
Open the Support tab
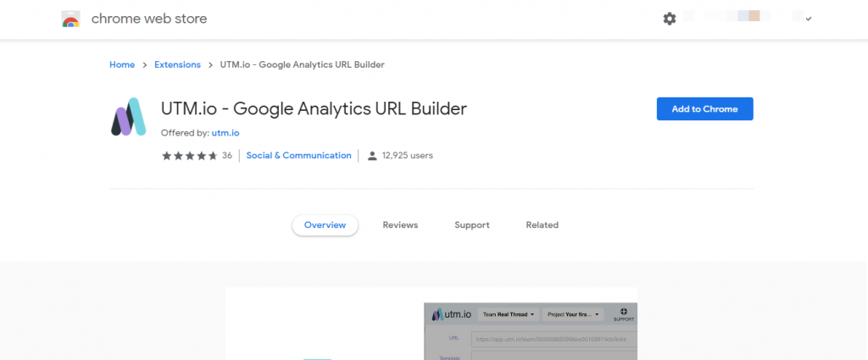click(x=471, y=225)
